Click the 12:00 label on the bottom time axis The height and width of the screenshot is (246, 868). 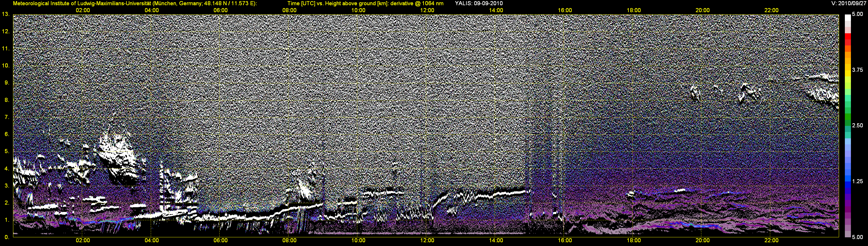(x=427, y=241)
